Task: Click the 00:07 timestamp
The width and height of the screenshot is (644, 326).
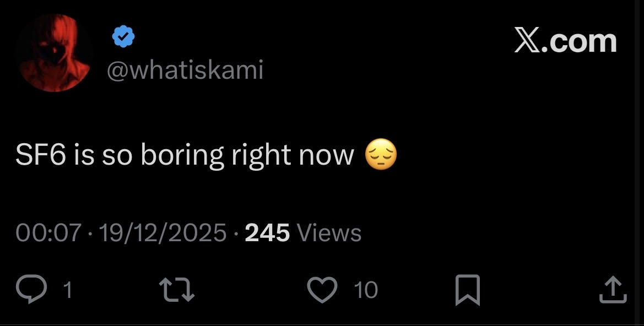Action: (48, 233)
